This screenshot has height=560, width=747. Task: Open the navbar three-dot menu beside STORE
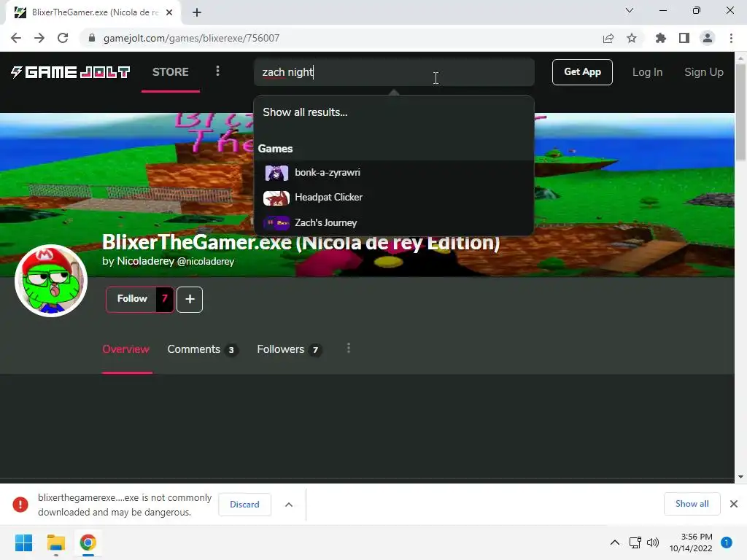click(217, 71)
